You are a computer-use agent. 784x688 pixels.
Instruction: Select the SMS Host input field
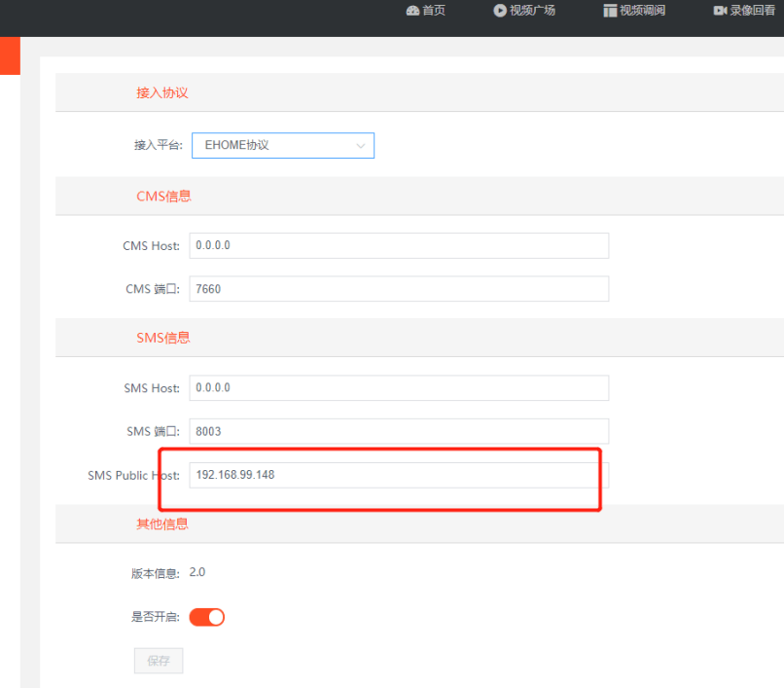[x=399, y=387]
